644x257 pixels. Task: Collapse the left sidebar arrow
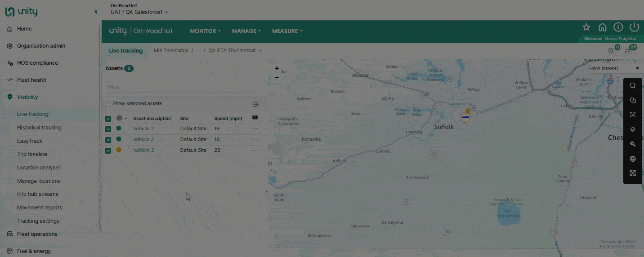95,12
